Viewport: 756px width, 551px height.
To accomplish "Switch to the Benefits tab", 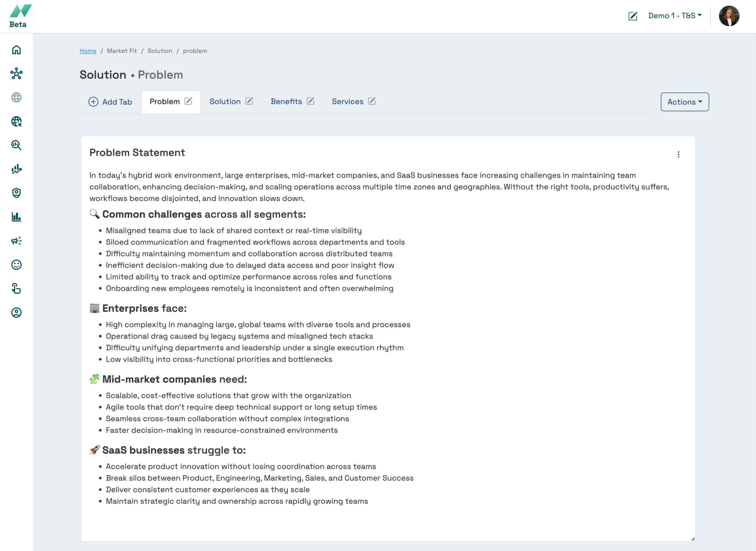I will 286,102.
